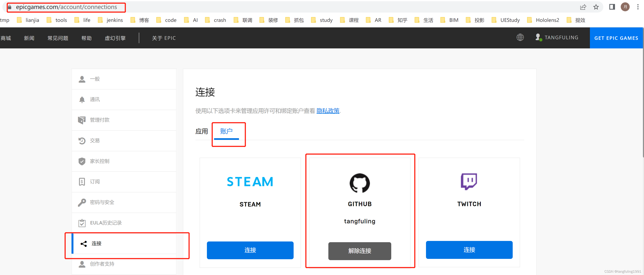The image size is (644, 275).
Task: Click the site lock icon in address bar
Action: 9,7
